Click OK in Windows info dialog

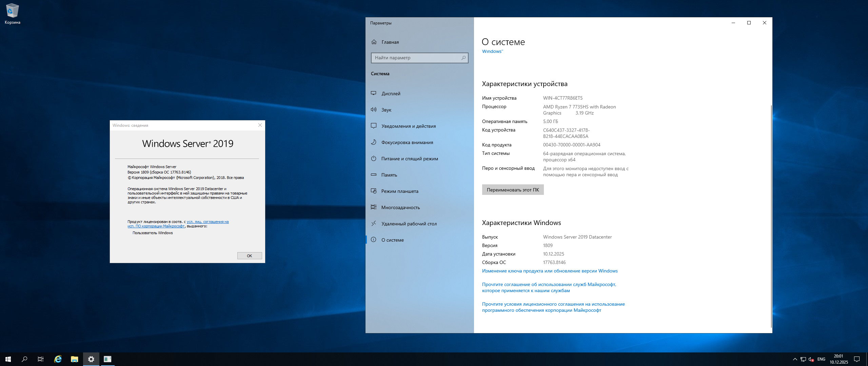tap(249, 256)
